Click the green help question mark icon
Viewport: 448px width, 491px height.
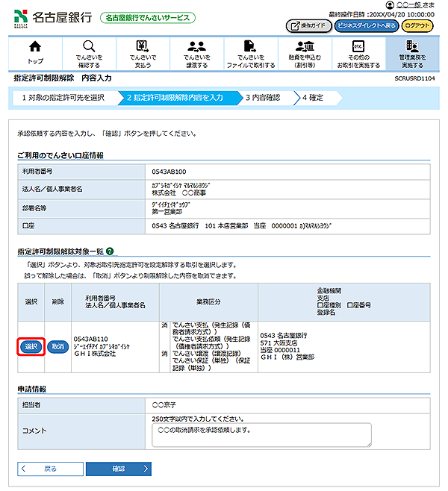click(x=110, y=252)
